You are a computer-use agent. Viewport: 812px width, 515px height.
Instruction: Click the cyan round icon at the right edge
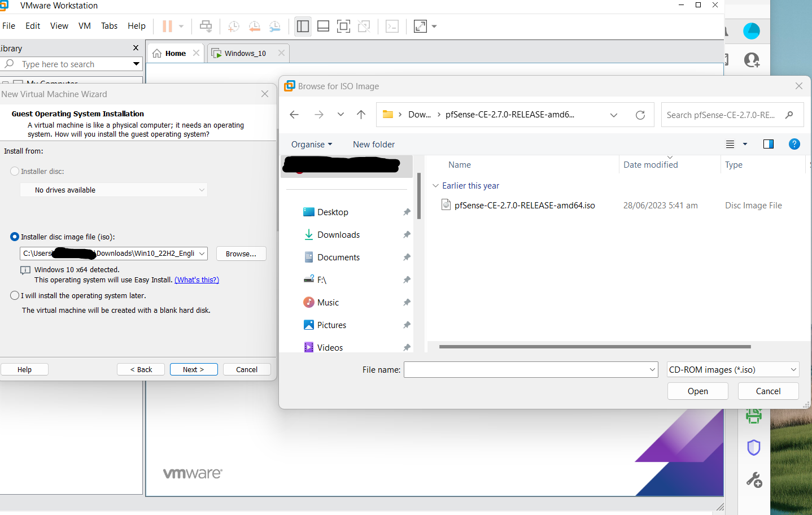point(751,31)
